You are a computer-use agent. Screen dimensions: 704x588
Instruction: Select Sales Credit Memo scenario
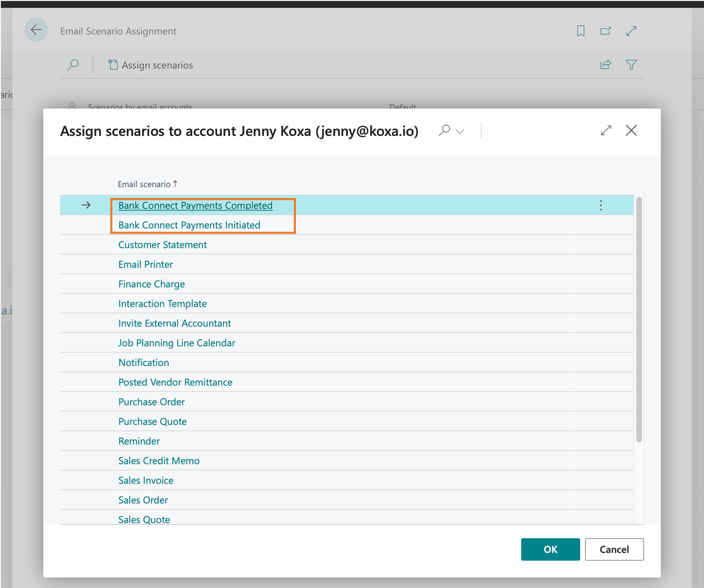[x=159, y=461]
